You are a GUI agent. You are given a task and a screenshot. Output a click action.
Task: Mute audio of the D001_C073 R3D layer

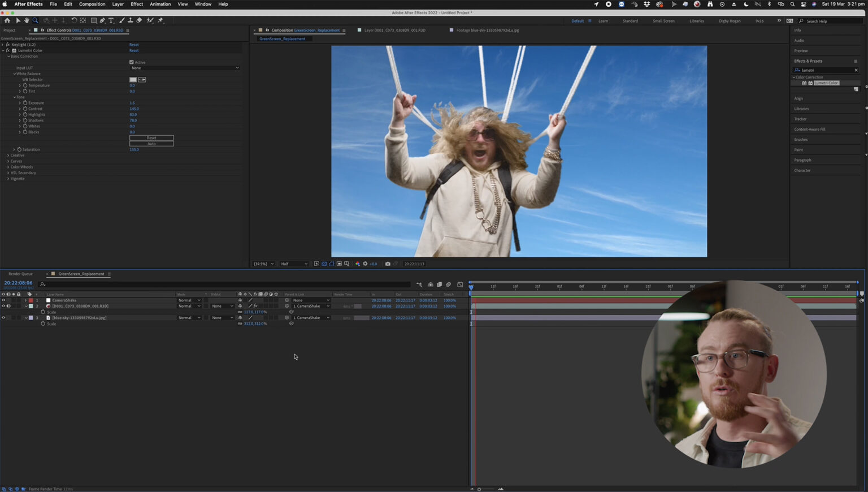click(8, 306)
